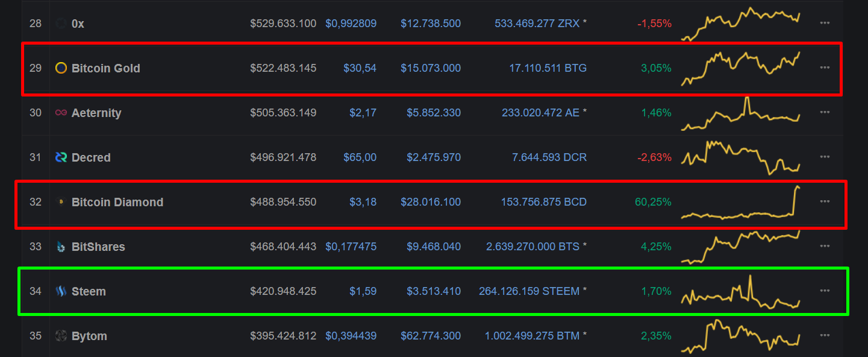This screenshot has height=357, width=868.
Task: Click the Steem market cap $420.948.425
Action: click(283, 291)
